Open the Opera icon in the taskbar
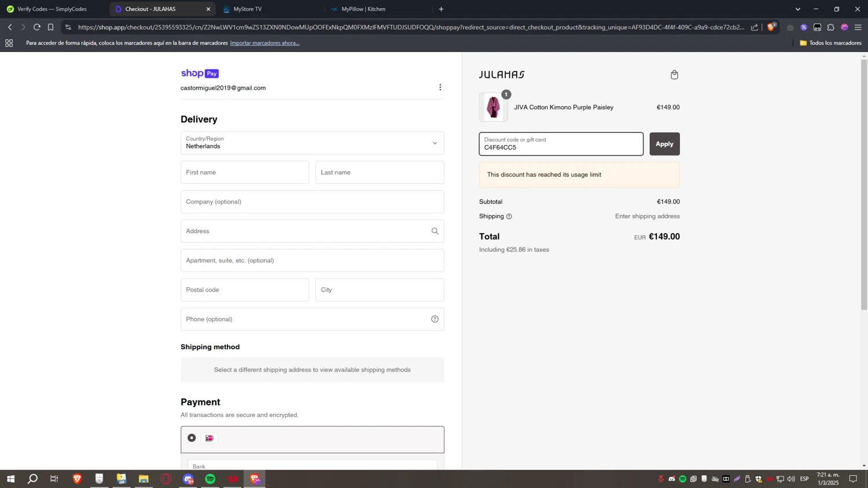 (166, 479)
